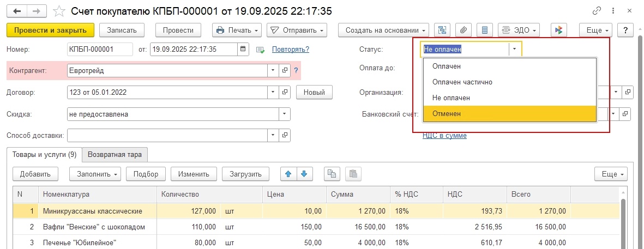
Task: Copy link to document icon
Action: tap(598, 11)
